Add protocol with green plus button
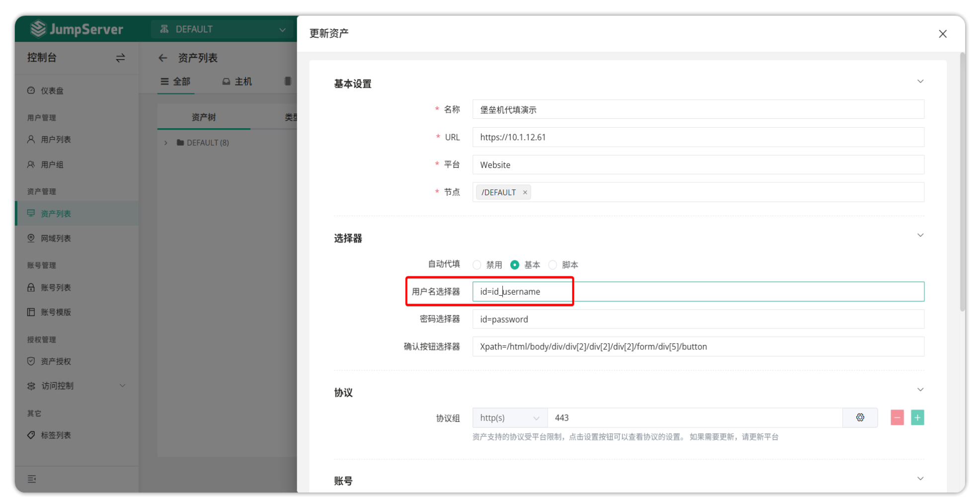This screenshot has height=503, width=980. (x=917, y=418)
